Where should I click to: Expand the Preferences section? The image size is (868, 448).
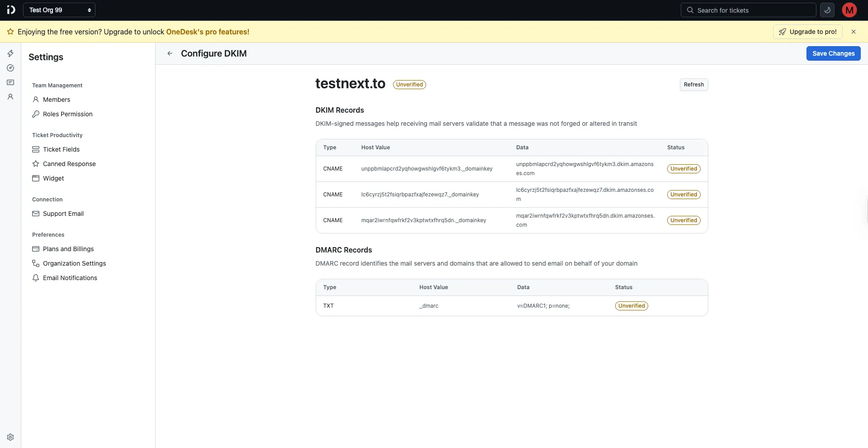[x=47, y=234]
